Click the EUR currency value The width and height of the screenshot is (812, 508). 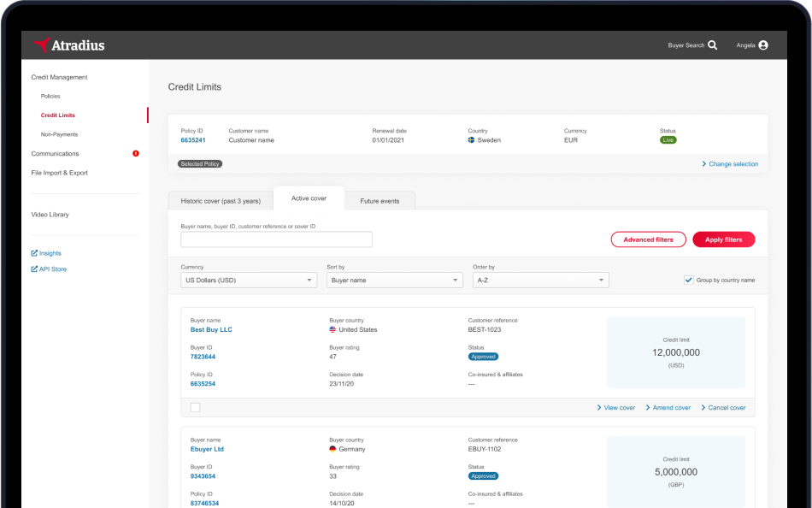click(571, 140)
